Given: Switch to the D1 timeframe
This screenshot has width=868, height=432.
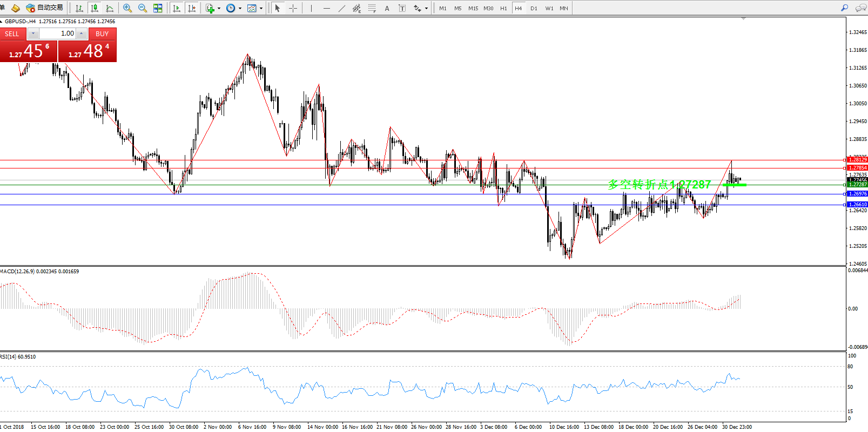Looking at the screenshot, I should pos(534,9).
